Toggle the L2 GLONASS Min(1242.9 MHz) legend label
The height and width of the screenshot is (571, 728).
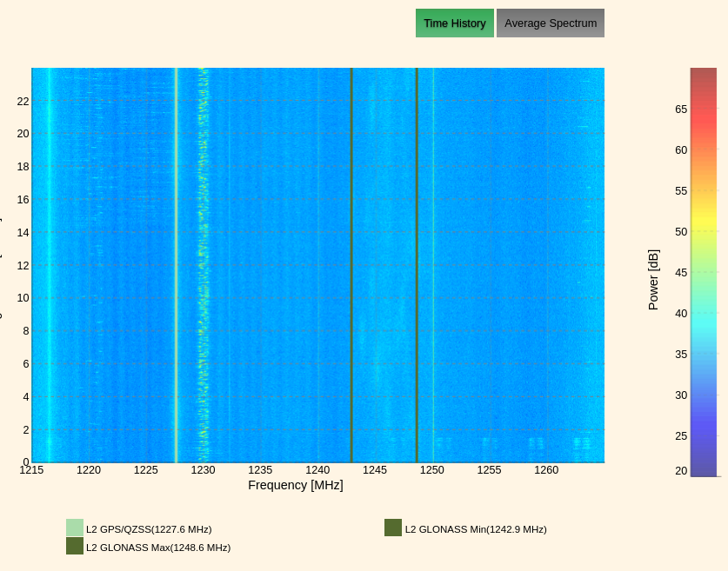click(x=476, y=529)
